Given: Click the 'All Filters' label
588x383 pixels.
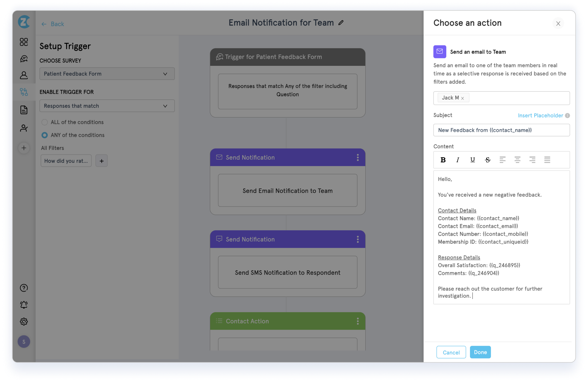Looking at the screenshot, I should point(52,148).
